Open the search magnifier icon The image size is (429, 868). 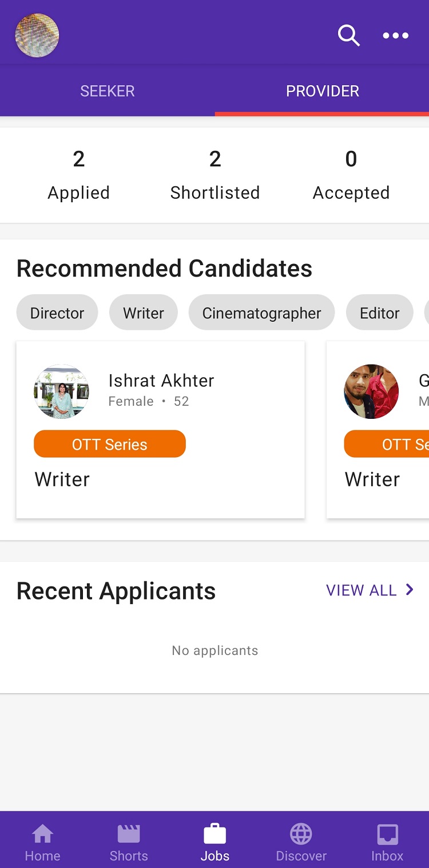click(348, 35)
